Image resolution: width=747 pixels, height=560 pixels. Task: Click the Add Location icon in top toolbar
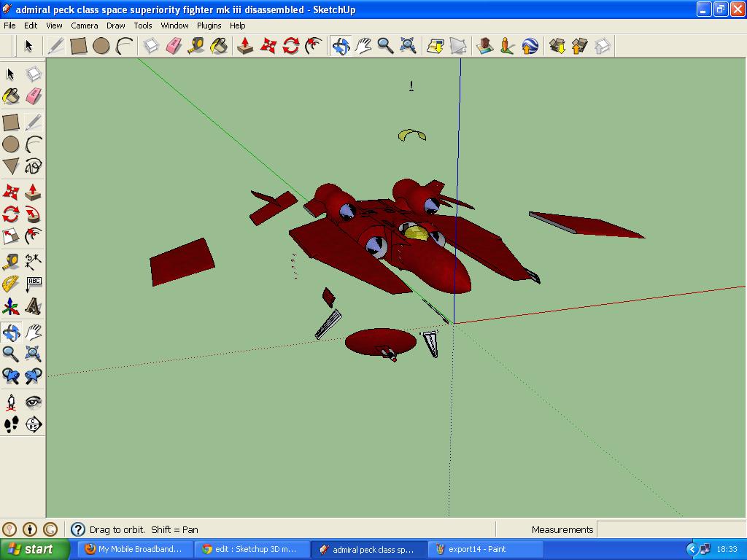point(436,46)
